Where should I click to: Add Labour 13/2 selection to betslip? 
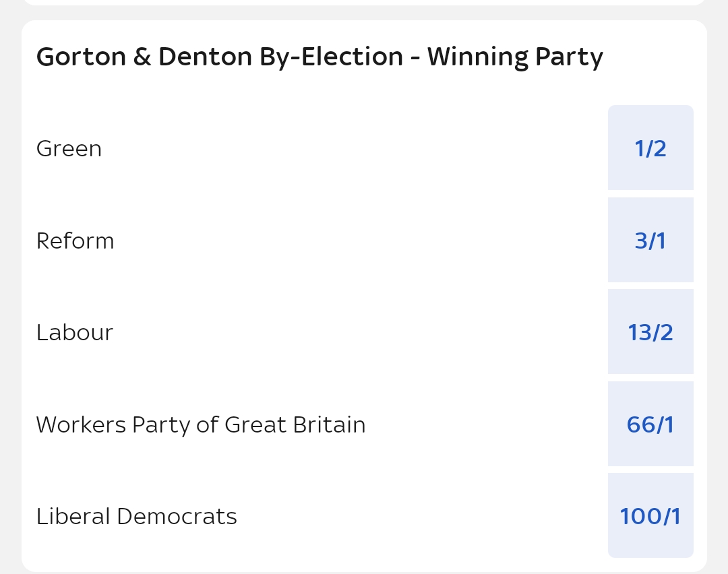pos(650,332)
